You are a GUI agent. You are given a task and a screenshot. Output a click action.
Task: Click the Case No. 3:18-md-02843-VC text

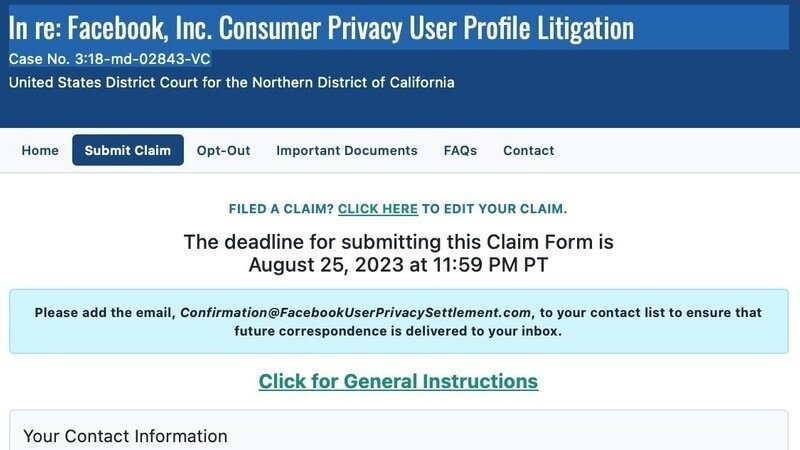[110, 59]
